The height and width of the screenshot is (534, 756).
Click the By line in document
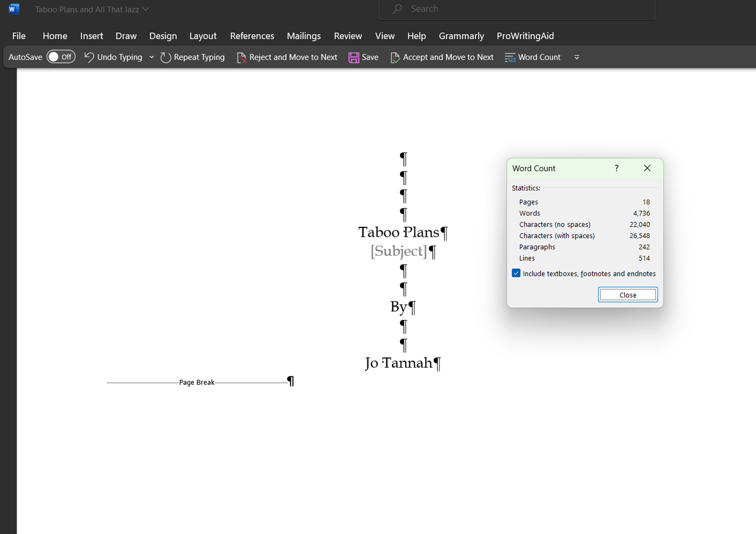point(399,307)
